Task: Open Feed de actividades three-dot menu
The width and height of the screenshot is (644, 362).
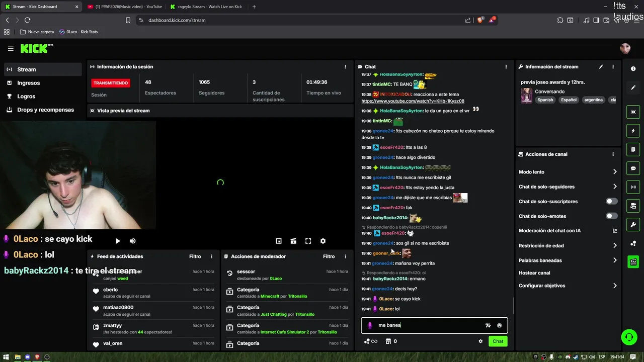Action: coord(211,256)
